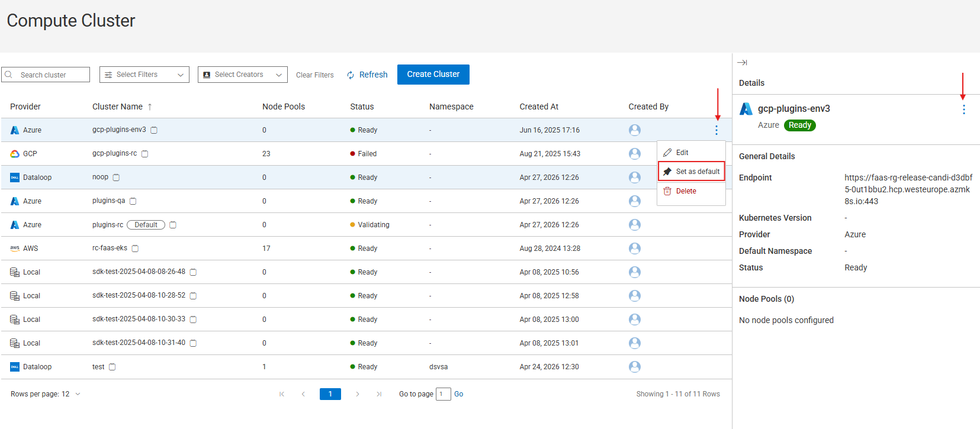Select the gcp-plugins-rc cluster name
This screenshot has height=429, width=980.
pyautogui.click(x=114, y=153)
